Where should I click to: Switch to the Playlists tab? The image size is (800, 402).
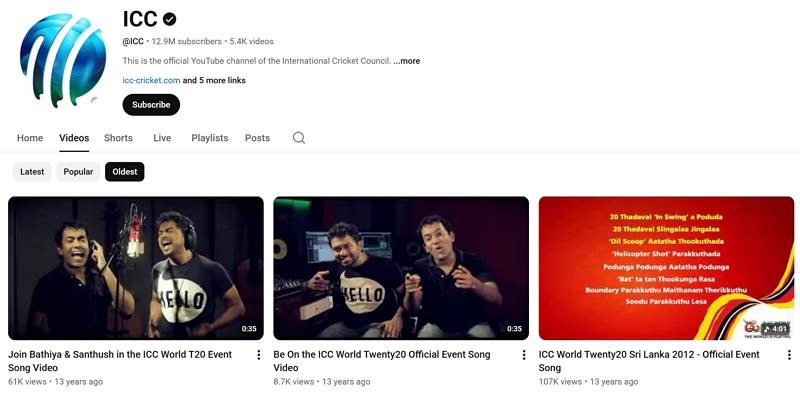click(x=210, y=138)
